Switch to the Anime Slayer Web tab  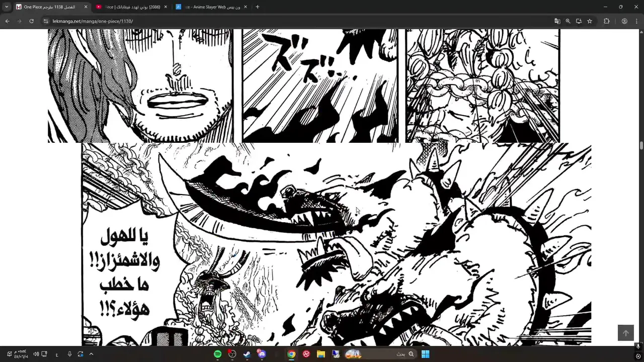(211, 7)
